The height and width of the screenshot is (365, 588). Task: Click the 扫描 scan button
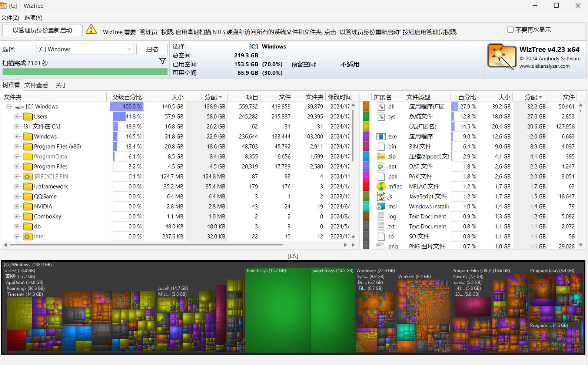(152, 49)
